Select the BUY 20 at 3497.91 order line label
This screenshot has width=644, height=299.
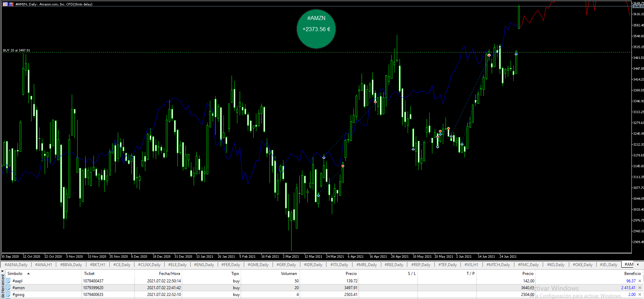[17, 50]
